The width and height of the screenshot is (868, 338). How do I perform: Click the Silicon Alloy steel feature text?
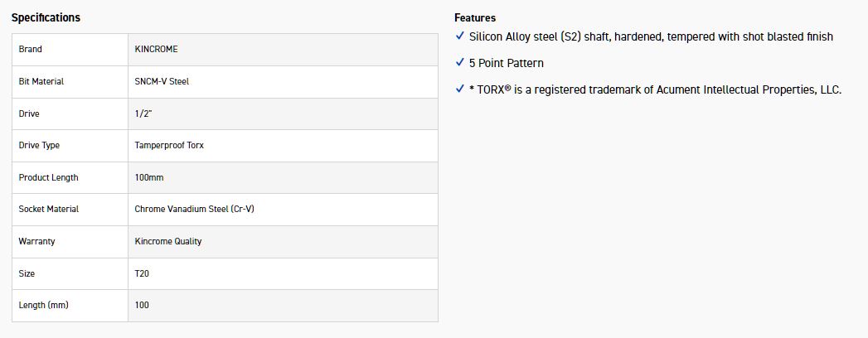[651, 36]
